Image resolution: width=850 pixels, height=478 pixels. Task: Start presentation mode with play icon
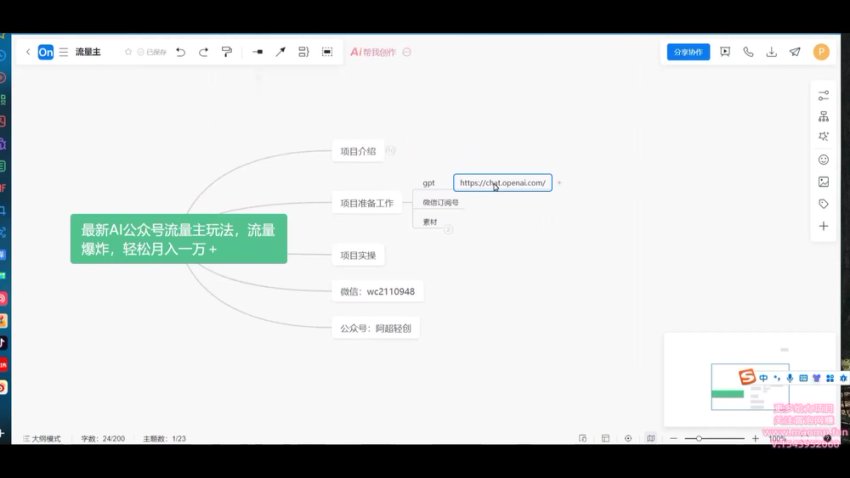point(725,52)
